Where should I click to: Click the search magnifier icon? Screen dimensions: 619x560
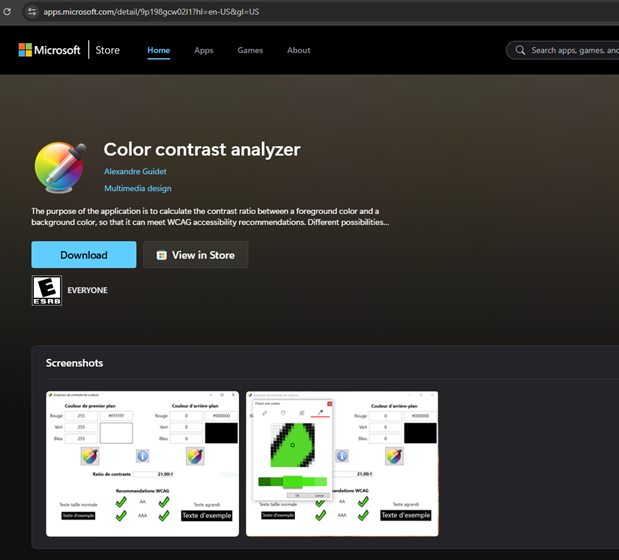pos(520,50)
